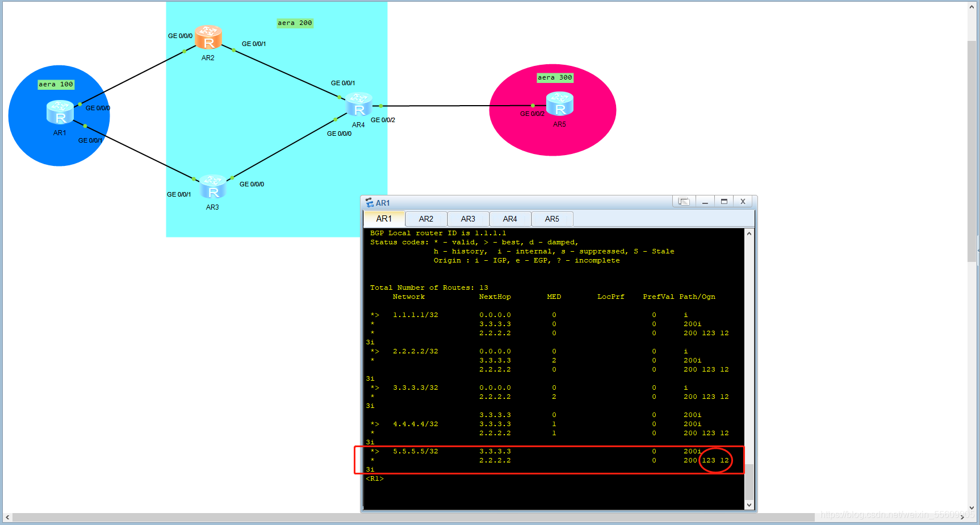Click the AR3 name label

[212, 207]
